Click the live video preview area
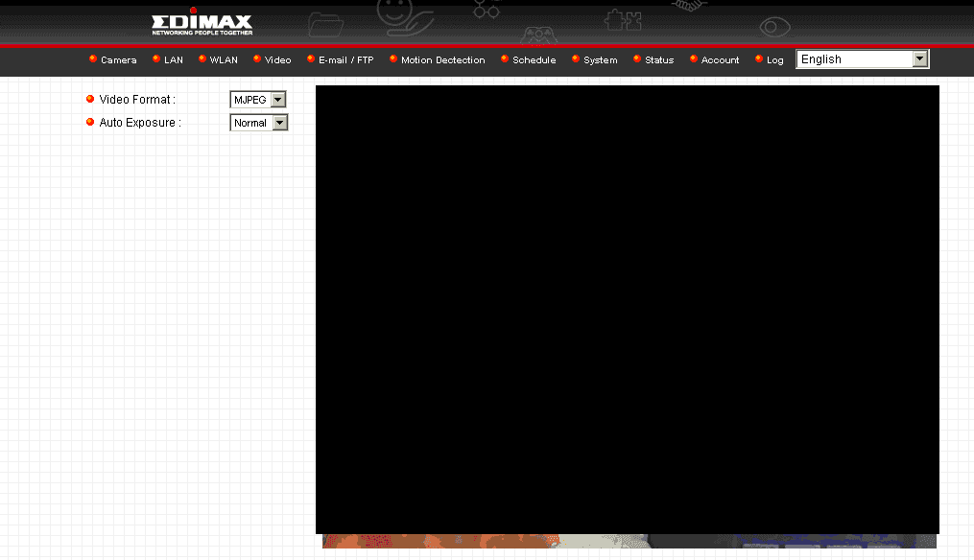The image size is (974, 560). pos(628,309)
